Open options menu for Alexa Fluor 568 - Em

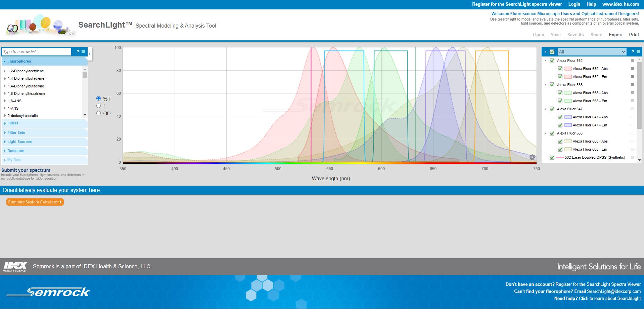tap(633, 101)
